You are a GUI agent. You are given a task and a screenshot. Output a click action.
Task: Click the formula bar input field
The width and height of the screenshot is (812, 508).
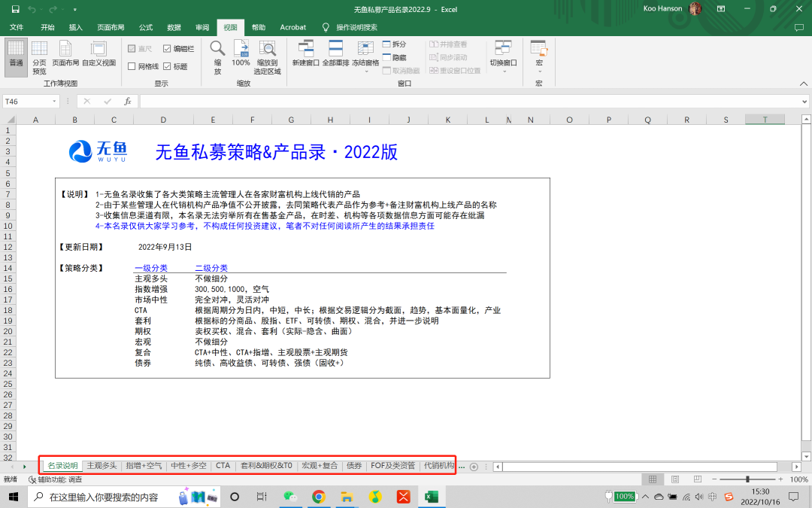[469, 102]
